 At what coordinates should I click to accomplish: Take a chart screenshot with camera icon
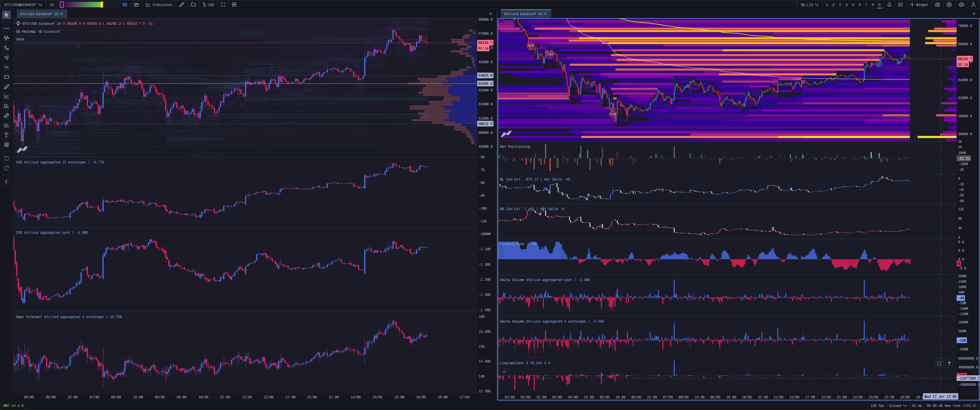[937, 5]
